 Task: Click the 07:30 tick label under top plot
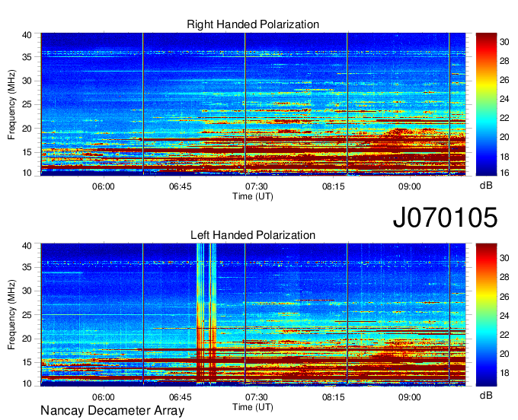tap(257, 186)
